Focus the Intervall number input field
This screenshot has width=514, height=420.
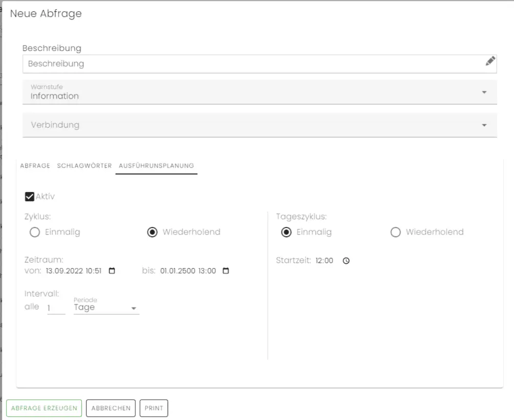point(56,308)
